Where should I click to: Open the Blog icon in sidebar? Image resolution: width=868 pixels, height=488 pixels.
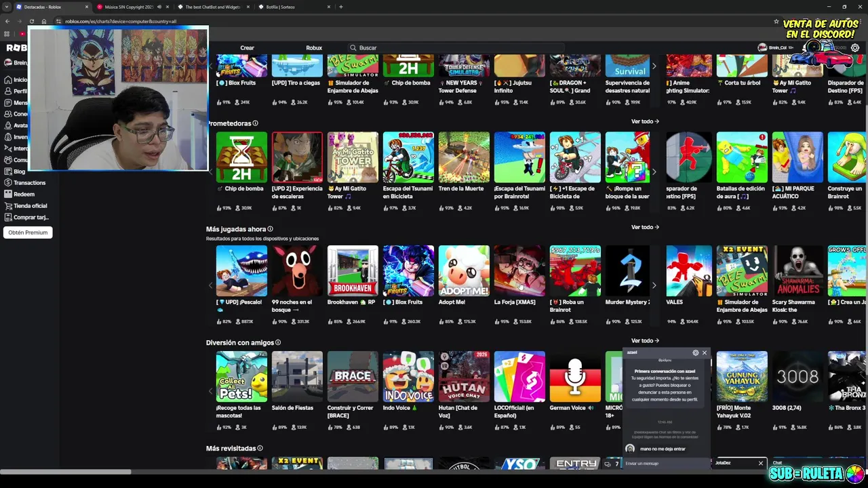click(7, 171)
